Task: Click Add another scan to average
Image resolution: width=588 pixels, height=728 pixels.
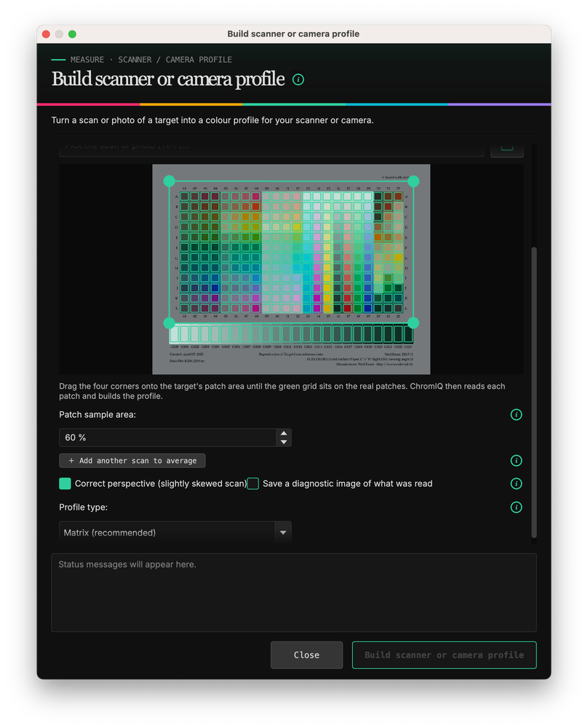Action: pos(132,461)
